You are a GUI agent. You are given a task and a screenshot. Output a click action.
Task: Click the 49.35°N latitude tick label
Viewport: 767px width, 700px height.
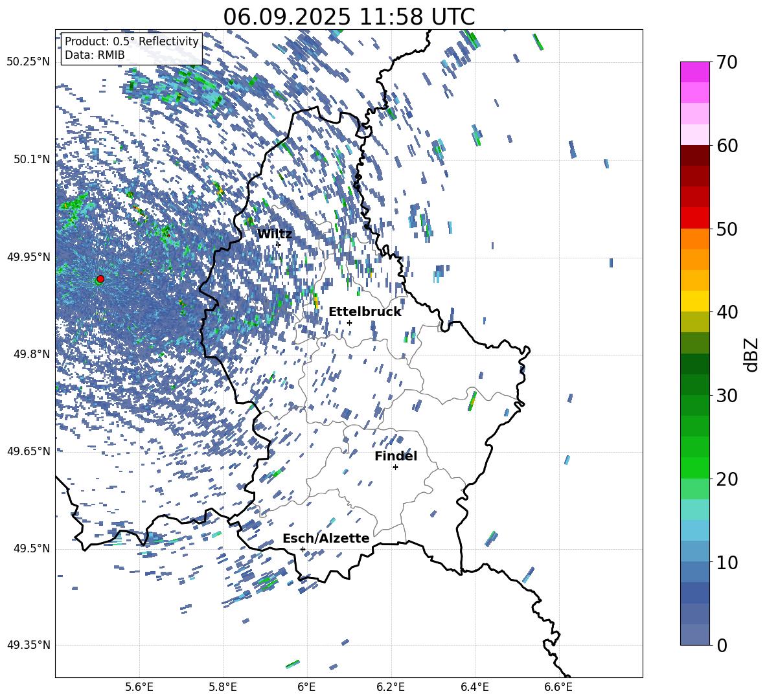(x=29, y=645)
